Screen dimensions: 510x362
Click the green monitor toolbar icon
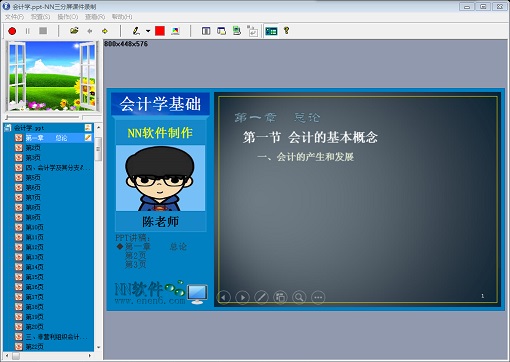coord(237,31)
